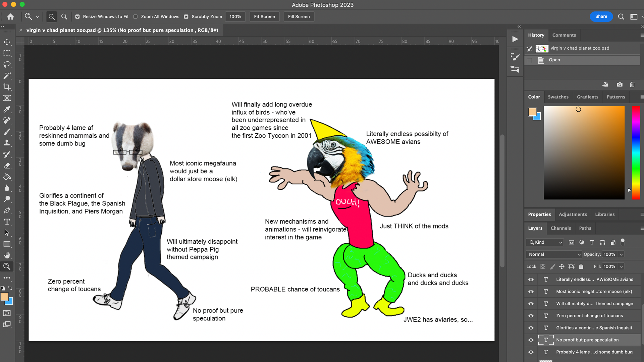
Task: Hide the 'No proof but pure speculation' layer
Action: coord(531,340)
